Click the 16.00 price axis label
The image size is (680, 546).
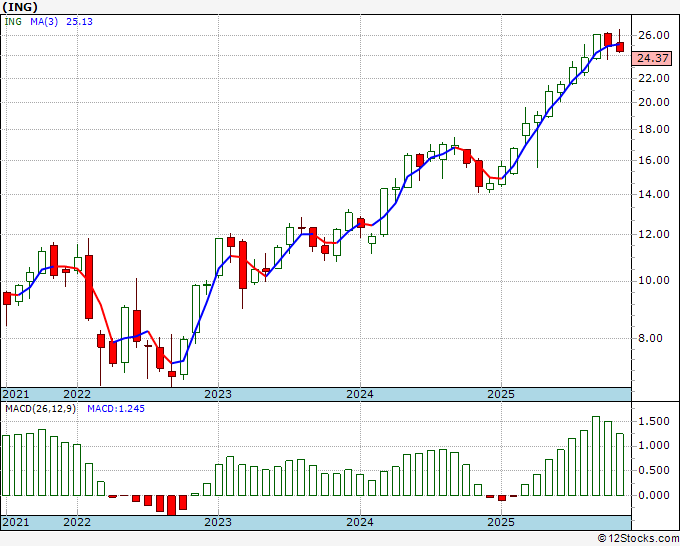(x=654, y=160)
